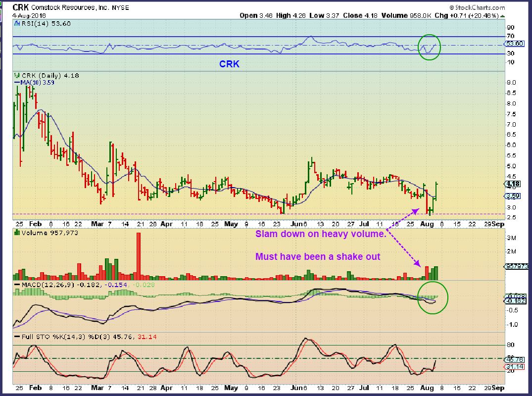Click the 4.18 last-price tag on the price axis
The image size is (532, 396).
coord(514,184)
